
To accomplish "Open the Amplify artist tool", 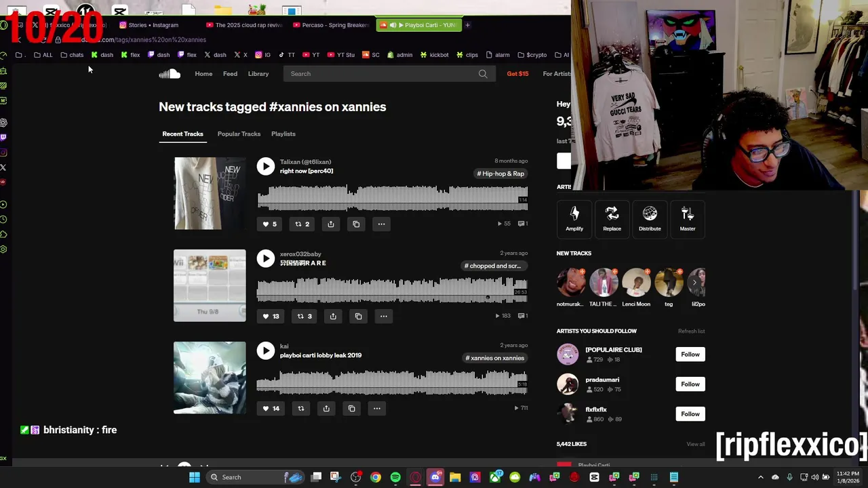I will click(574, 219).
